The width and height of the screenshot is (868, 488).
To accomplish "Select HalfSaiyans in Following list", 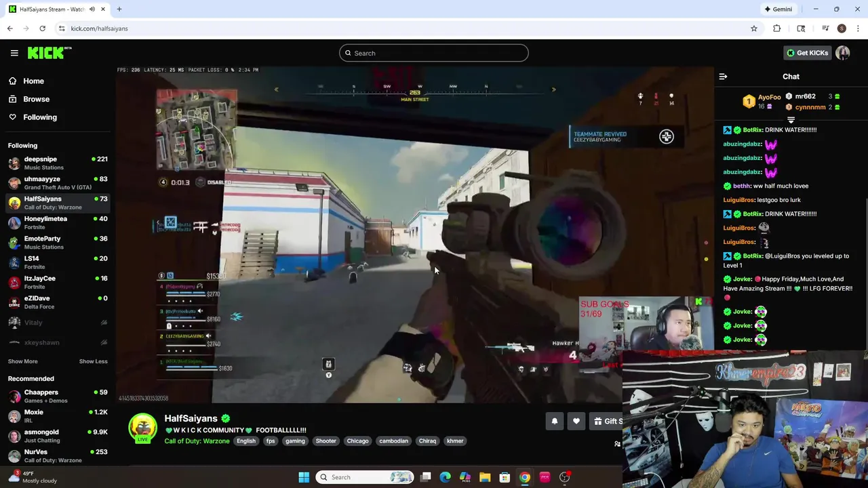I will point(58,203).
